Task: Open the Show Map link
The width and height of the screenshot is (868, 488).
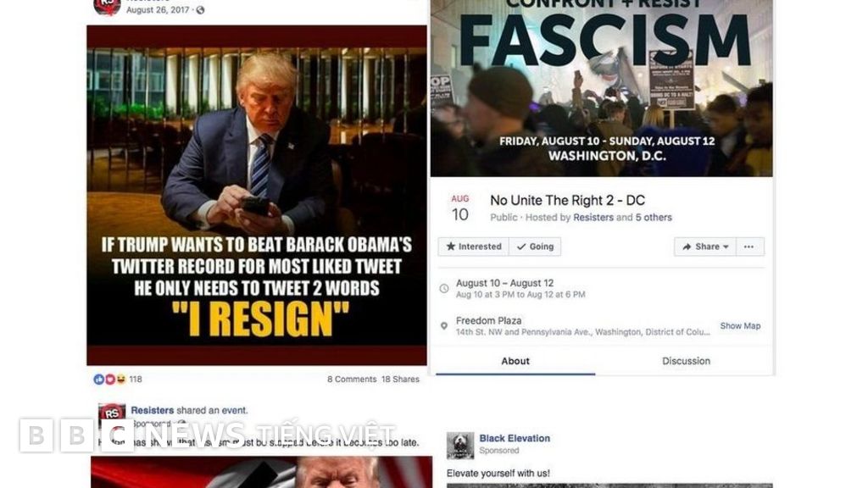Action: (x=740, y=326)
